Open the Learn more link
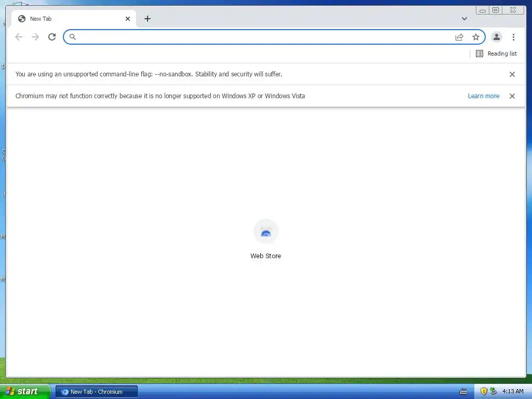The height and width of the screenshot is (399, 532). [484, 96]
